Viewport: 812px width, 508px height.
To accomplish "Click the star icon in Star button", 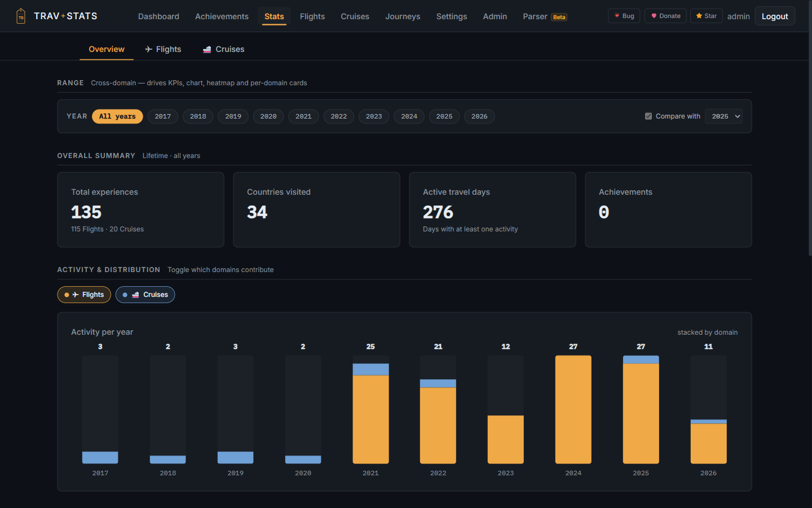I will pyautogui.click(x=699, y=16).
